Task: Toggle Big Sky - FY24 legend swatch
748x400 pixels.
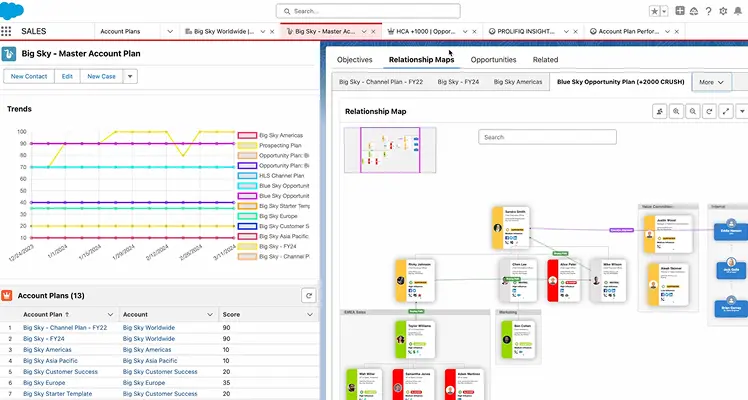Action: coord(247,246)
